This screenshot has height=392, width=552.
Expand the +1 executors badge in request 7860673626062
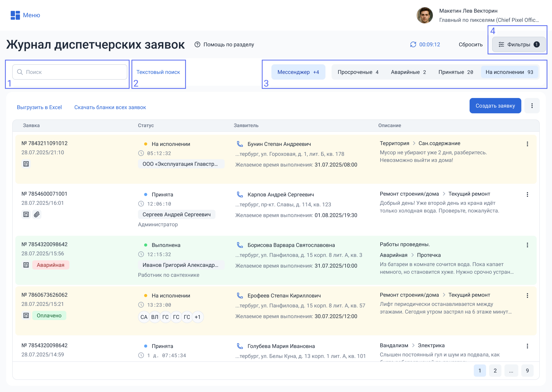(198, 317)
